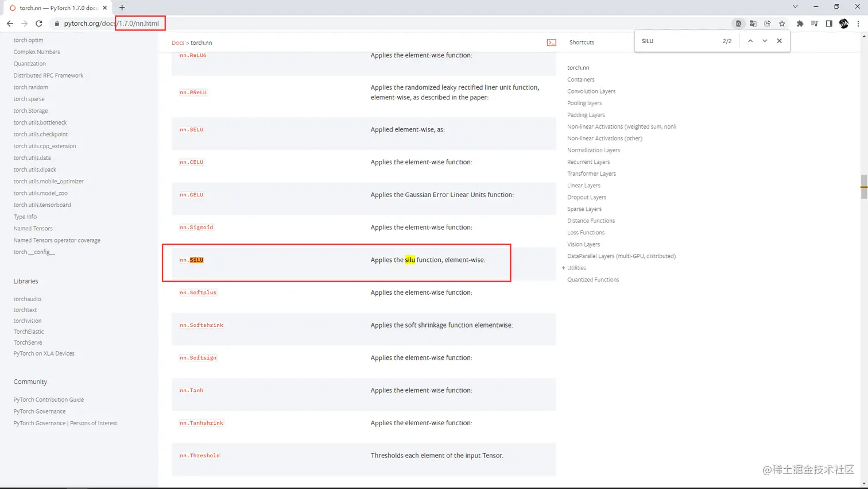This screenshot has width=868, height=489.
Task: Toggle the browser side panel icon
Action: (829, 24)
